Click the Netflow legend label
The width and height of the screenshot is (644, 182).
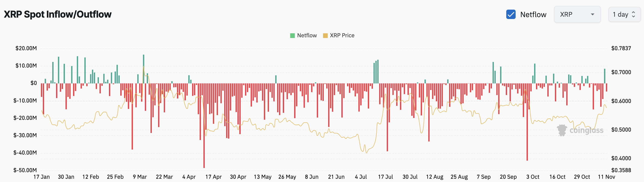(307, 36)
